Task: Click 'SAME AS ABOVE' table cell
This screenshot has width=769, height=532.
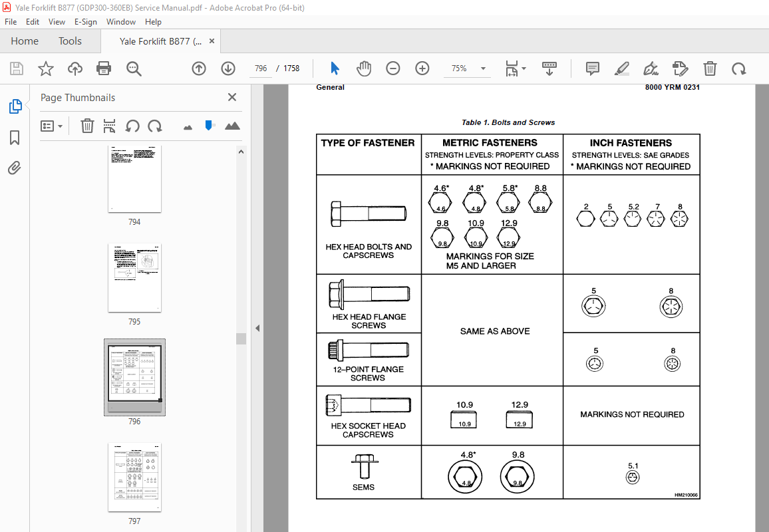Action: point(495,331)
